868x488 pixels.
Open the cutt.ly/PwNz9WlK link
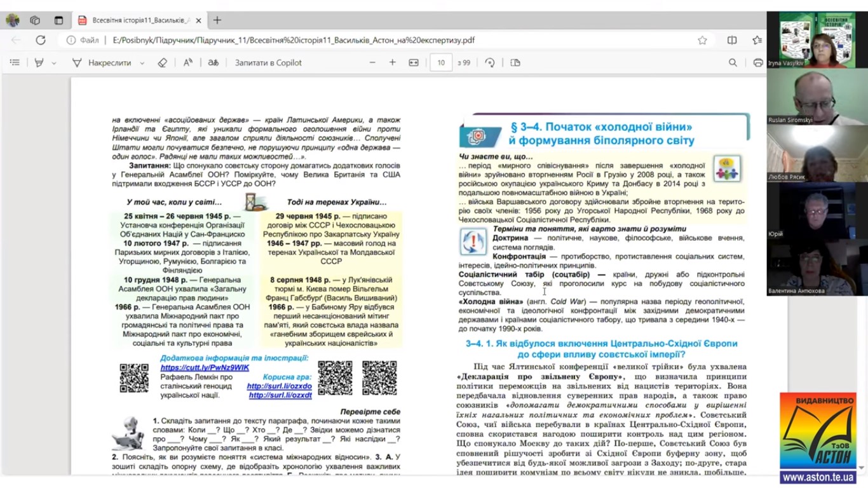click(x=205, y=368)
